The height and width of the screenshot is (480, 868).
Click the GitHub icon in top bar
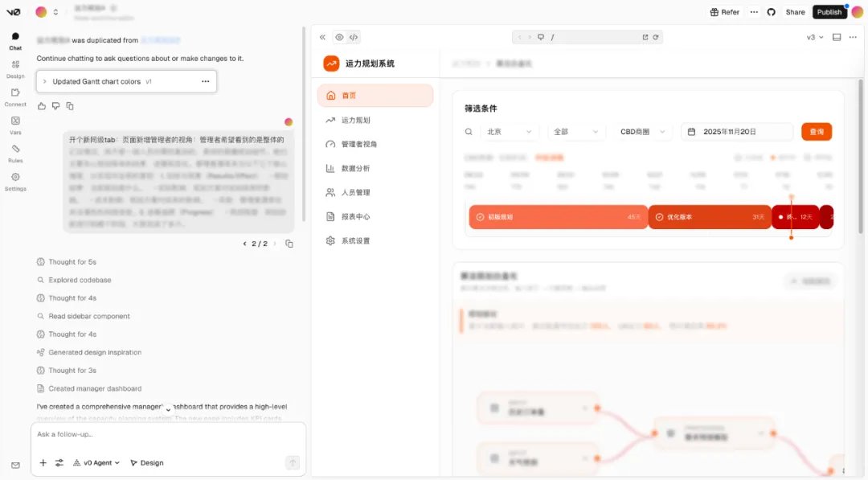click(772, 12)
